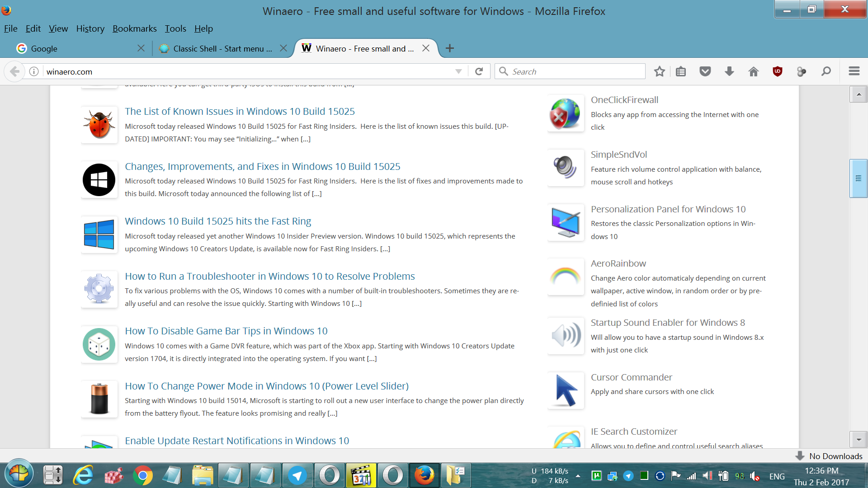868x488 pixels.
Task: Open Google Chrome from the taskbar
Action: (143, 475)
